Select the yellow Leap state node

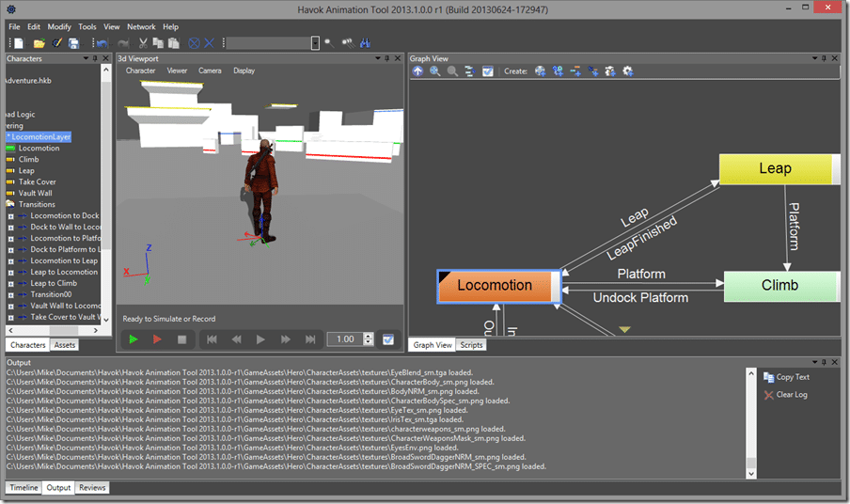(779, 169)
